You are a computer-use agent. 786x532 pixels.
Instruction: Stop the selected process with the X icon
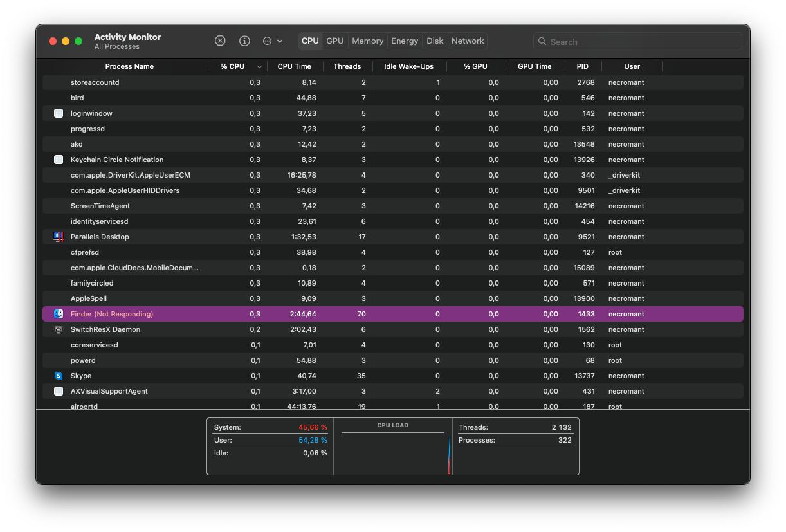pyautogui.click(x=220, y=41)
